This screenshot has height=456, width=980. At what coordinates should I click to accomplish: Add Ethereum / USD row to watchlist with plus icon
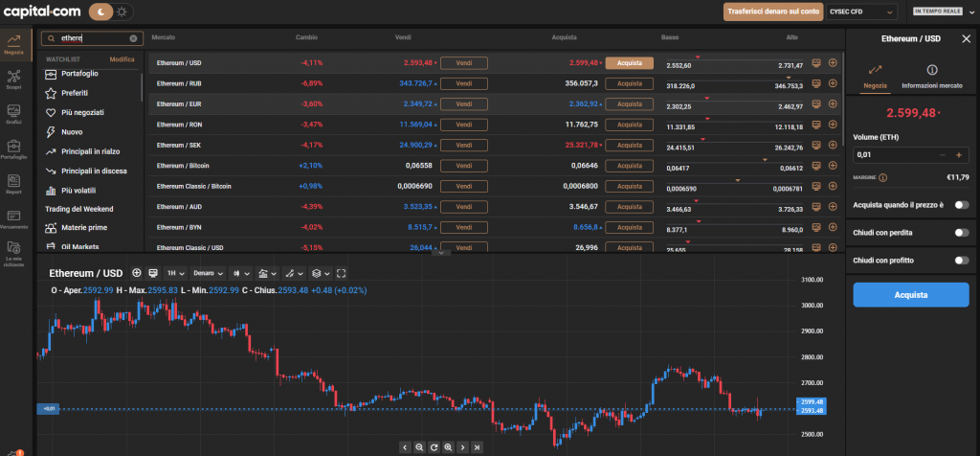click(833, 62)
